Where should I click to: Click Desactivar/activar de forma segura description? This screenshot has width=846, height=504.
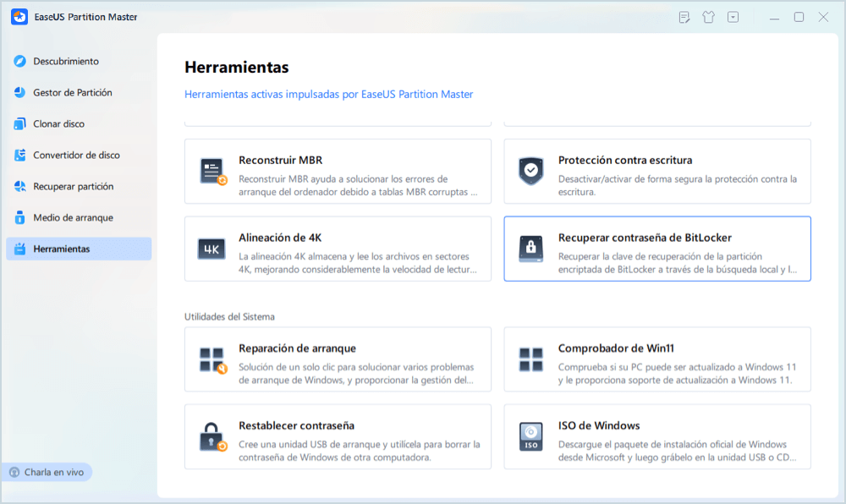677,185
